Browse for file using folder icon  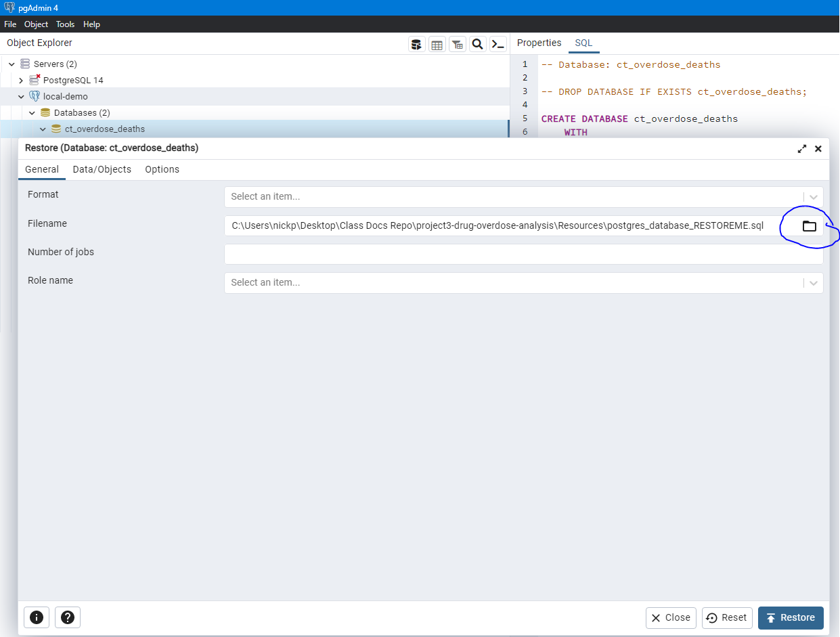click(810, 226)
